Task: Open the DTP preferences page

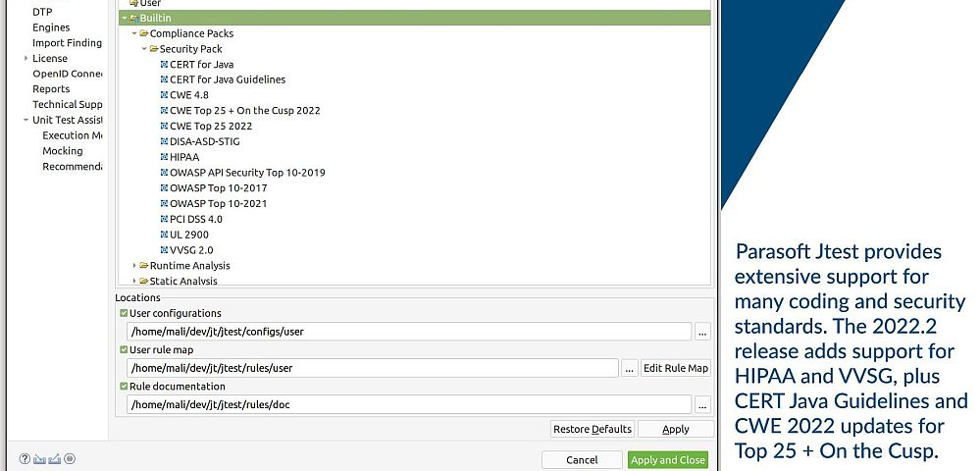Action: pos(42,12)
